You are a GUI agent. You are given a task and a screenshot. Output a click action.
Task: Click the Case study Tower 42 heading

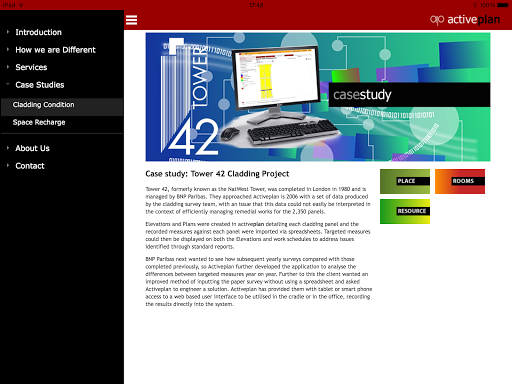point(217,174)
